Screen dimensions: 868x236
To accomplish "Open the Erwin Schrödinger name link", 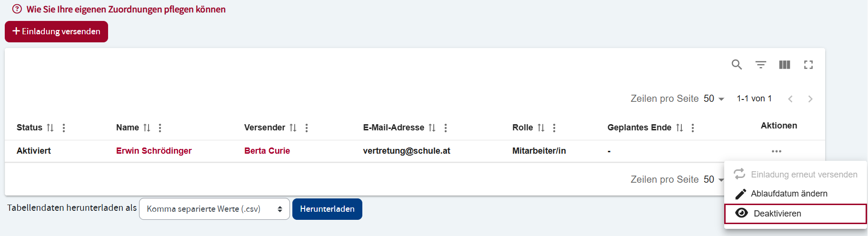I will click(x=154, y=151).
